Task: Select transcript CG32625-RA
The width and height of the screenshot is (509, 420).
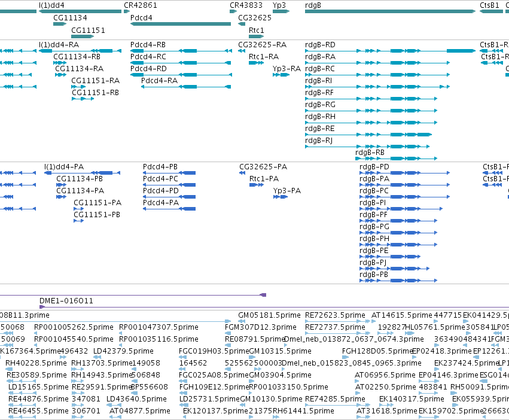Action: (263, 44)
